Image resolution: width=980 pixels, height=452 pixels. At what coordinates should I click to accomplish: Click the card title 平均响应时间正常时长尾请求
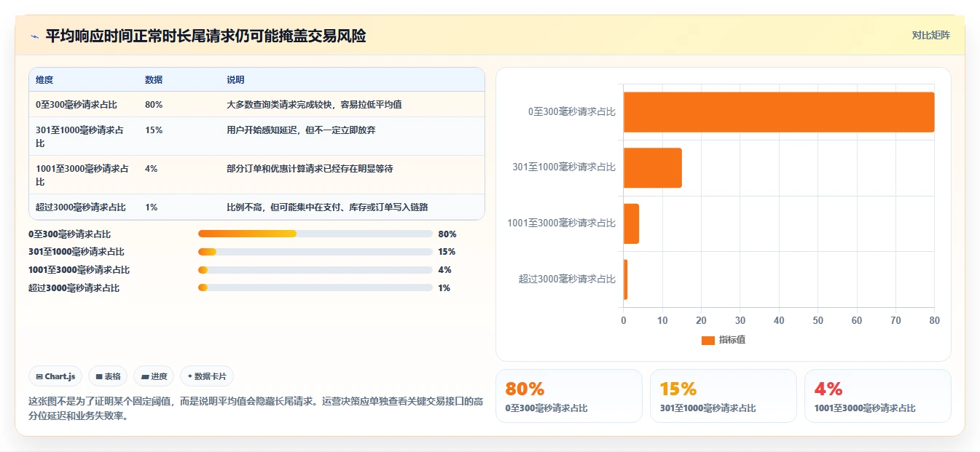pos(206,36)
